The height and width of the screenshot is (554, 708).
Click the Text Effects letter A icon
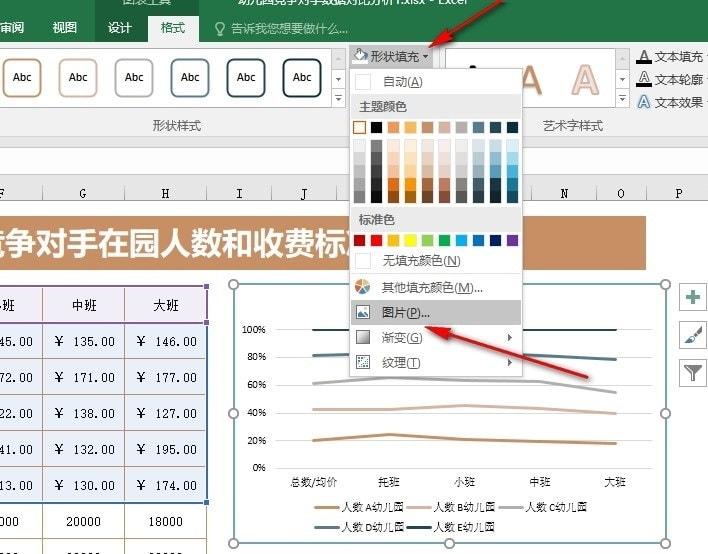[x=644, y=102]
